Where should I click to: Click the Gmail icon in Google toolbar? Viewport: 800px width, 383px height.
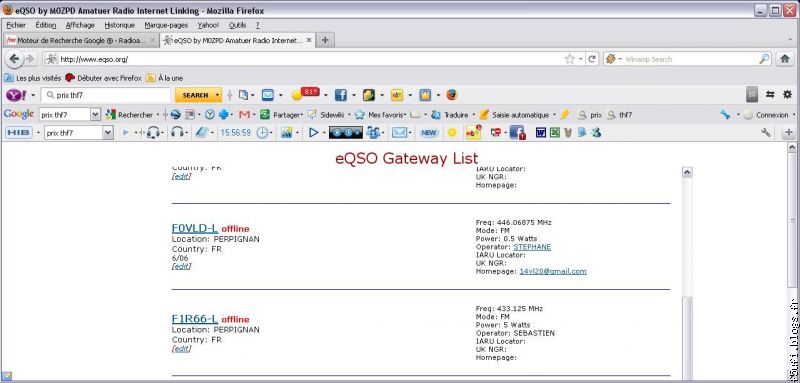pyautogui.click(x=244, y=115)
